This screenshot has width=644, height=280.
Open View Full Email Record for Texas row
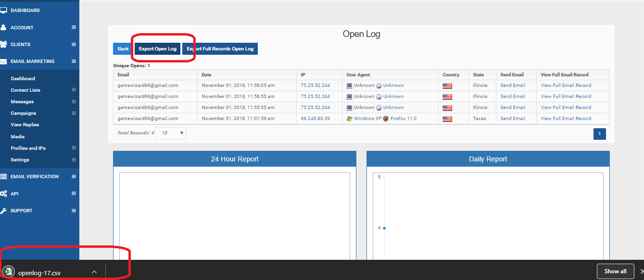click(x=566, y=119)
